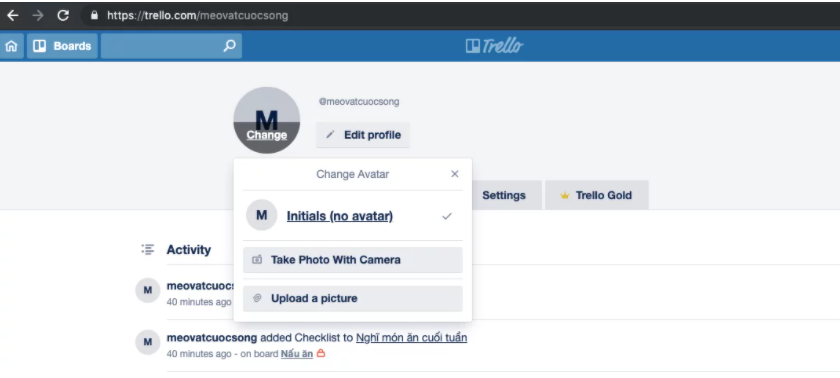Screen dimensions: 840x378
Task: Click the browser forward arrow
Action: [x=38, y=16]
